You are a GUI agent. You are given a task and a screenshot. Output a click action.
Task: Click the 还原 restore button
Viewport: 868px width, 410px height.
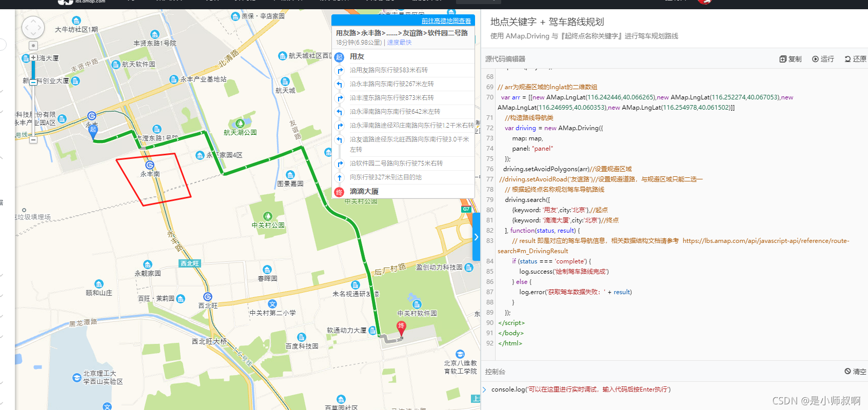856,59
